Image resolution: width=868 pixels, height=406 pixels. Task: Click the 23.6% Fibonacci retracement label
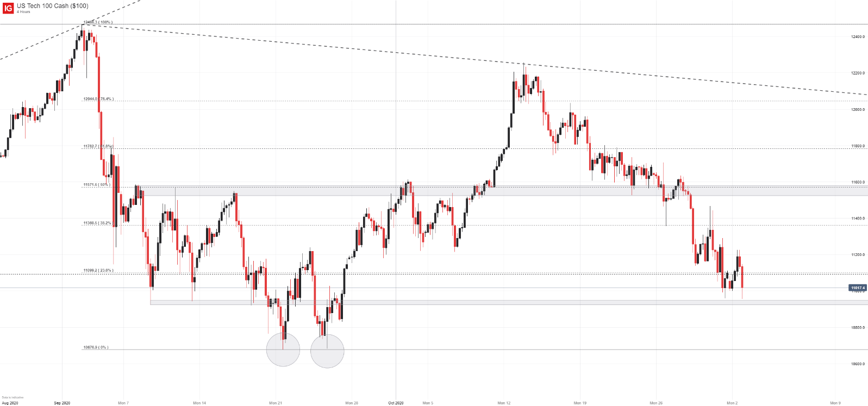pos(98,270)
